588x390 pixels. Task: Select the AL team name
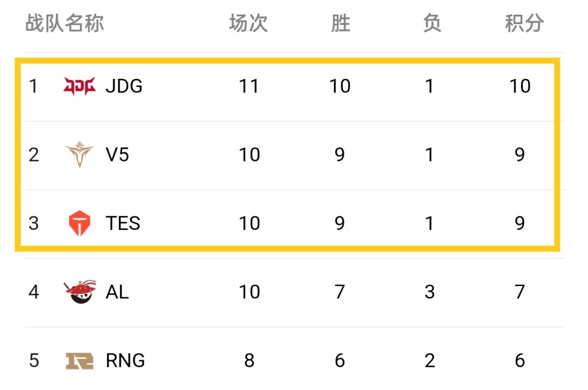(117, 292)
